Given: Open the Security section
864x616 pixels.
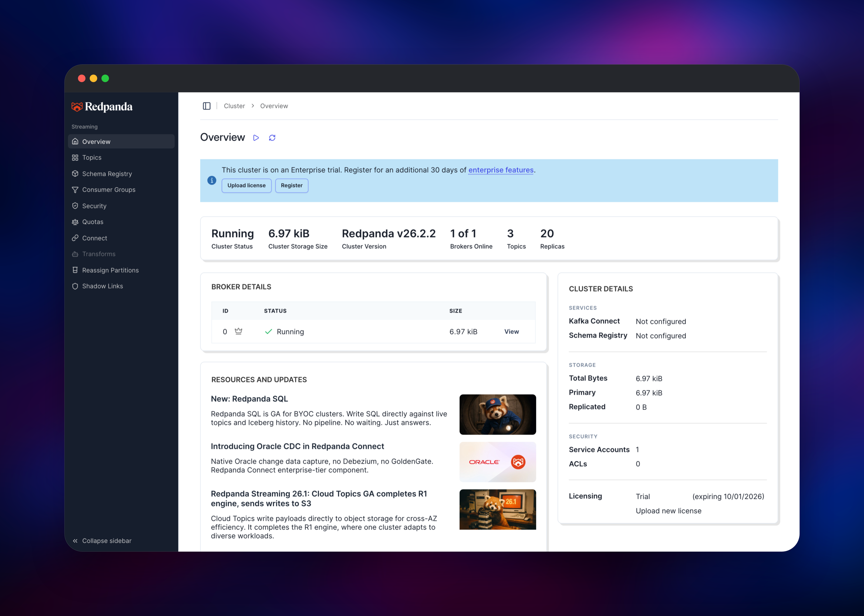Looking at the screenshot, I should (122, 206).
